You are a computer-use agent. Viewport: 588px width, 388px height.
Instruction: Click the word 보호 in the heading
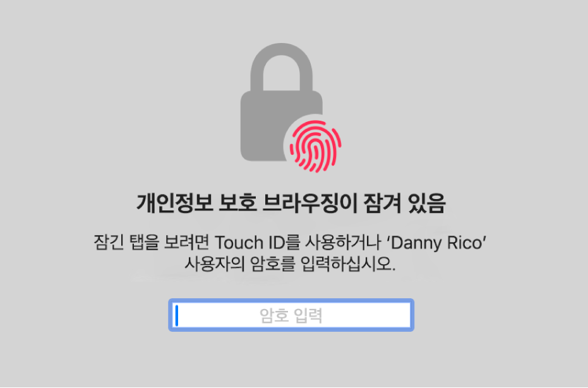point(237,203)
